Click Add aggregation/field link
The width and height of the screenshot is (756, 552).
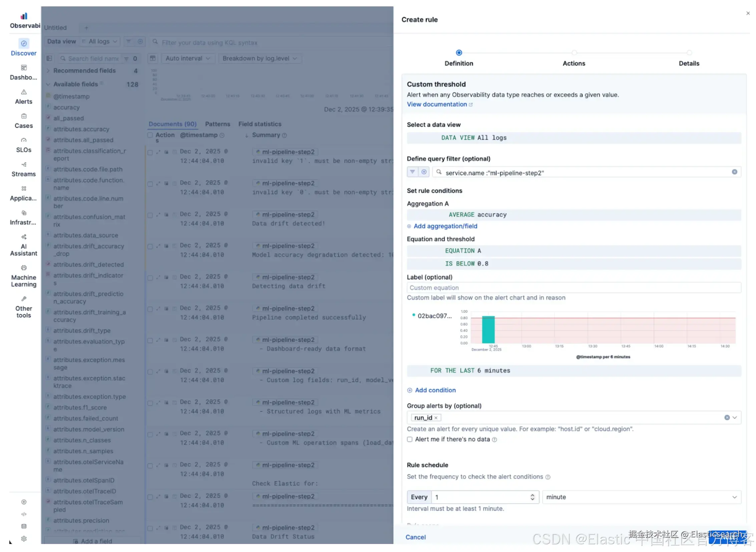click(x=445, y=227)
